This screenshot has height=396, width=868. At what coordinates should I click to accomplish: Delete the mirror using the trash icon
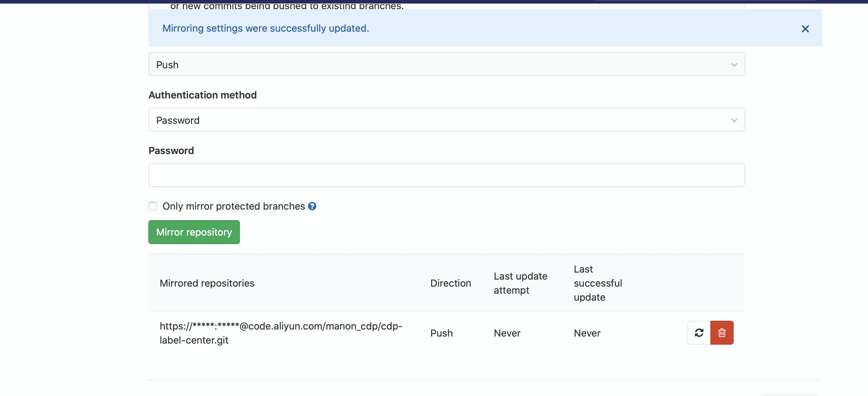point(722,332)
